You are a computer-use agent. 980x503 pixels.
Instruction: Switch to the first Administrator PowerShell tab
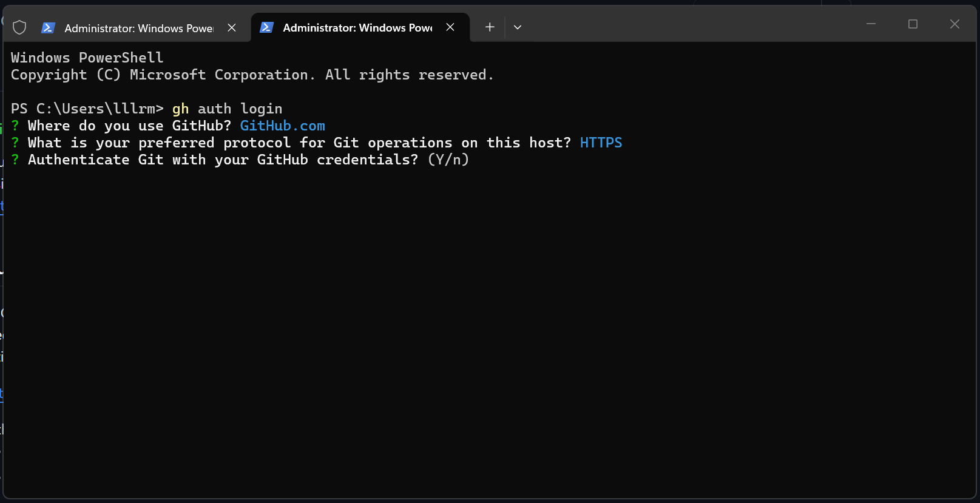[x=138, y=27]
